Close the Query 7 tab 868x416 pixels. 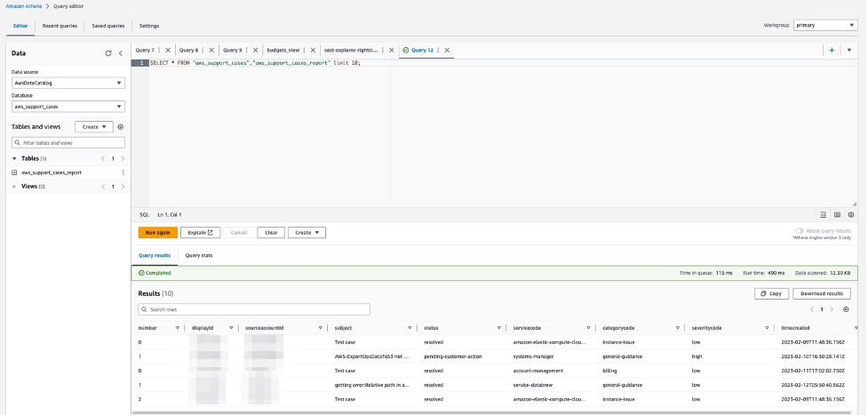[x=168, y=51]
